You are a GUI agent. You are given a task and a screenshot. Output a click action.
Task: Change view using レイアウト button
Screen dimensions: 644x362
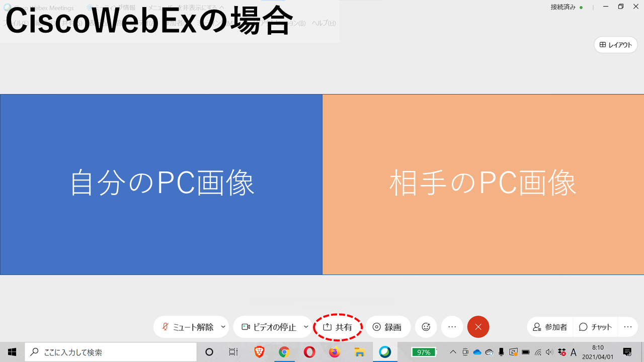click(x=616, y=45)
